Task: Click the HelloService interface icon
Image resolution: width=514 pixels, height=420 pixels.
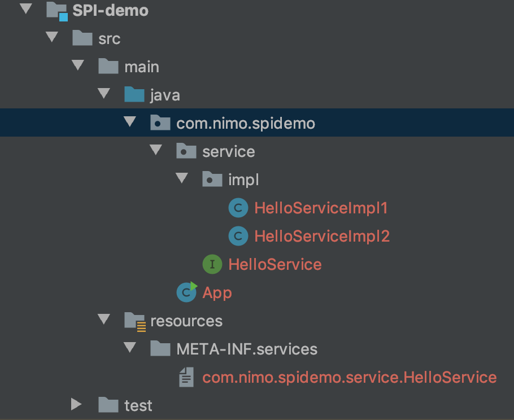Action: coord(212,264)
